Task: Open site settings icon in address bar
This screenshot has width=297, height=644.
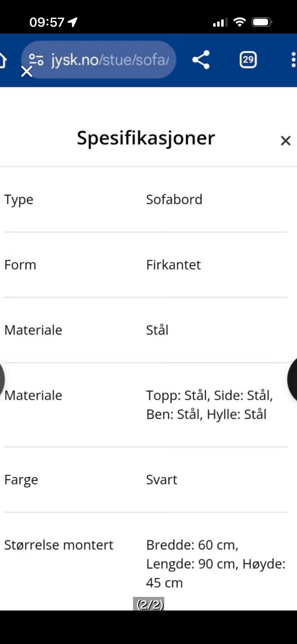Action: pos(37,59)
